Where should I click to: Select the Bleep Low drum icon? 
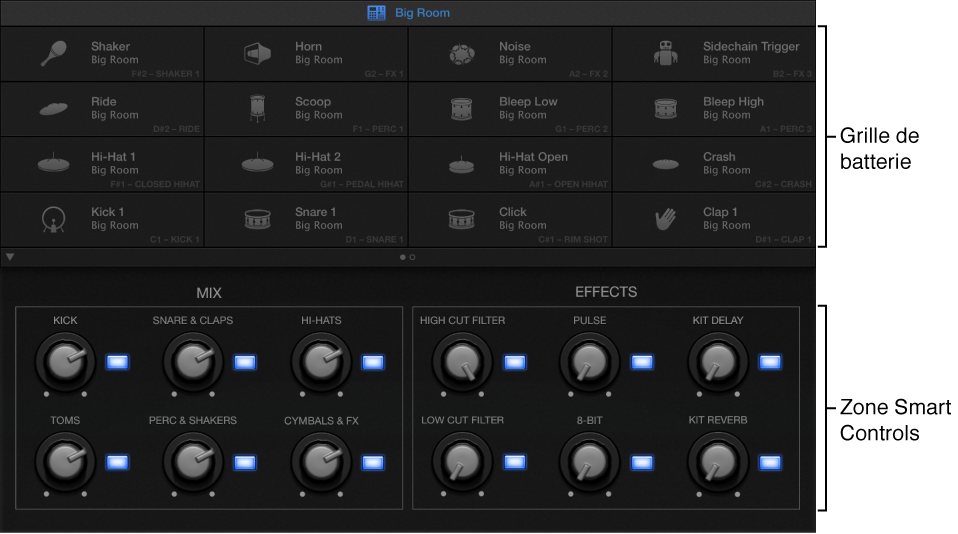tap(461, 109)
